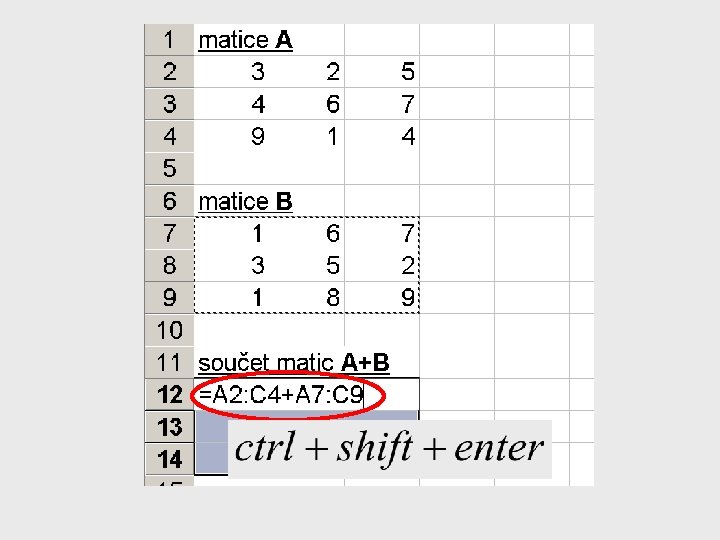
Task: Select highlighted cell in row 13
Action: [x=212, y=427]
